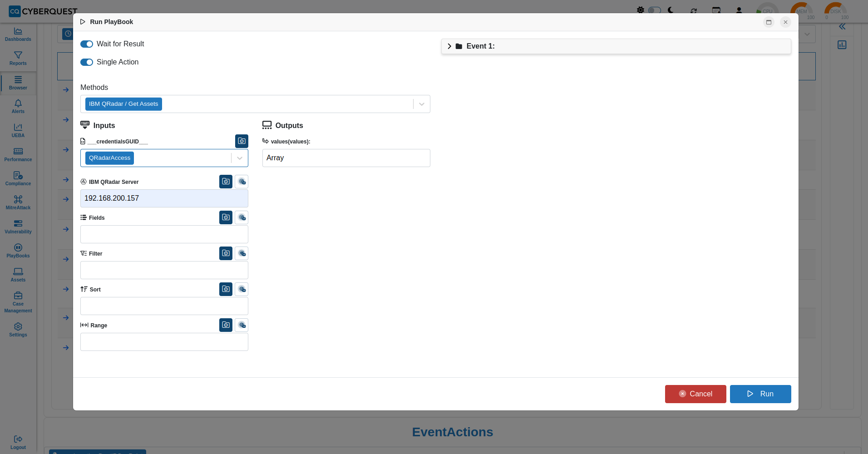Open Dashboards in the sidebar
The height and width of the screenshot is (454, 868).
[18, 35]
